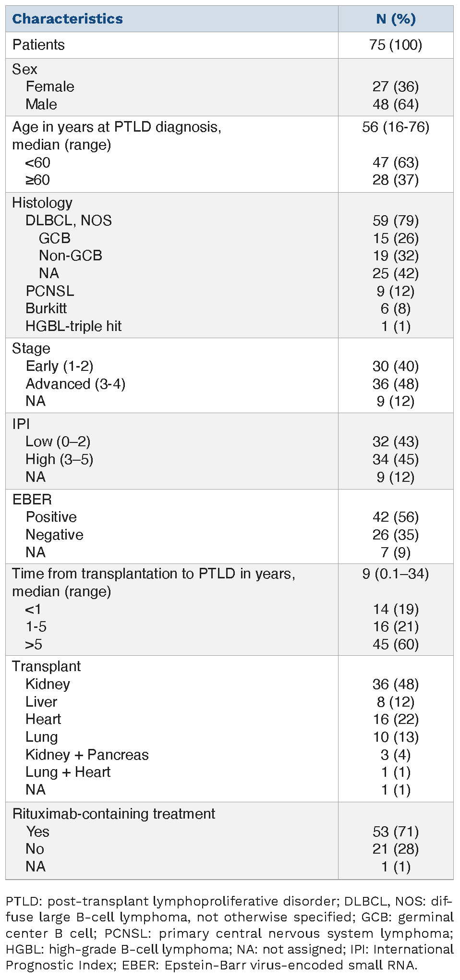
Task: Select the Burkitt row label
Action: 46,308
